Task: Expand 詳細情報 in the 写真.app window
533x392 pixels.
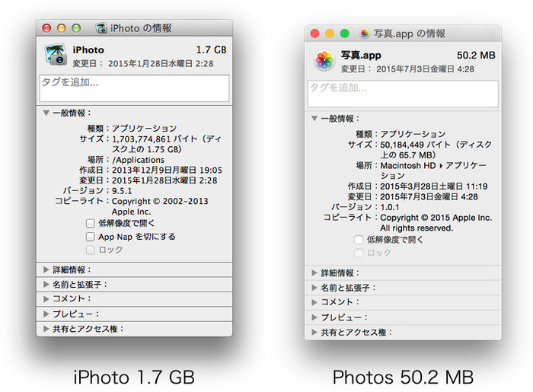Action: pyautogui.click(x=314, y=272)
